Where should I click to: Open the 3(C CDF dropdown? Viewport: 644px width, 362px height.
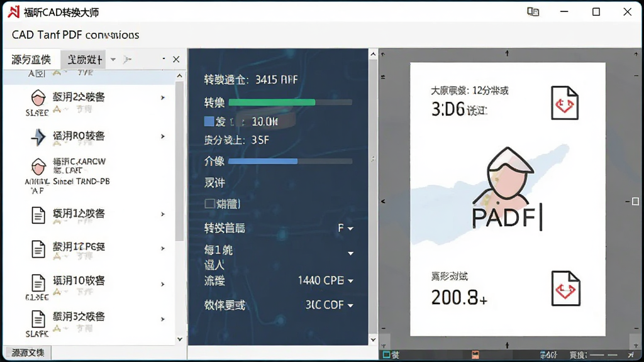tap(329, 305)
